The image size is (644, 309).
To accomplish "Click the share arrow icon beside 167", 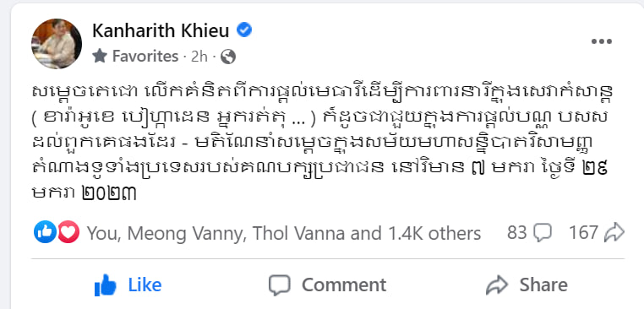I will (614, 233).
